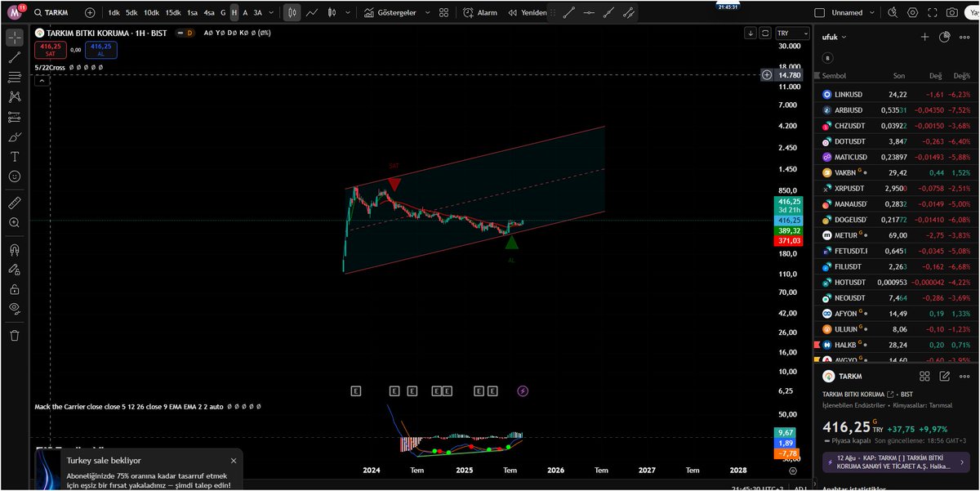The height and width of the screenshot is (491, 980).
Task: Select the candlestick chart type
Action: click(x=292, y=13)
